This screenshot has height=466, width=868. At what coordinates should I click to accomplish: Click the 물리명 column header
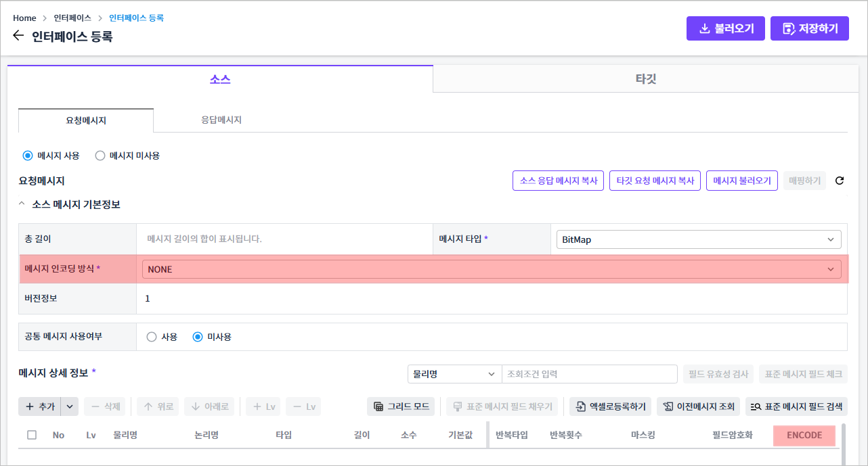click(125, 435)
